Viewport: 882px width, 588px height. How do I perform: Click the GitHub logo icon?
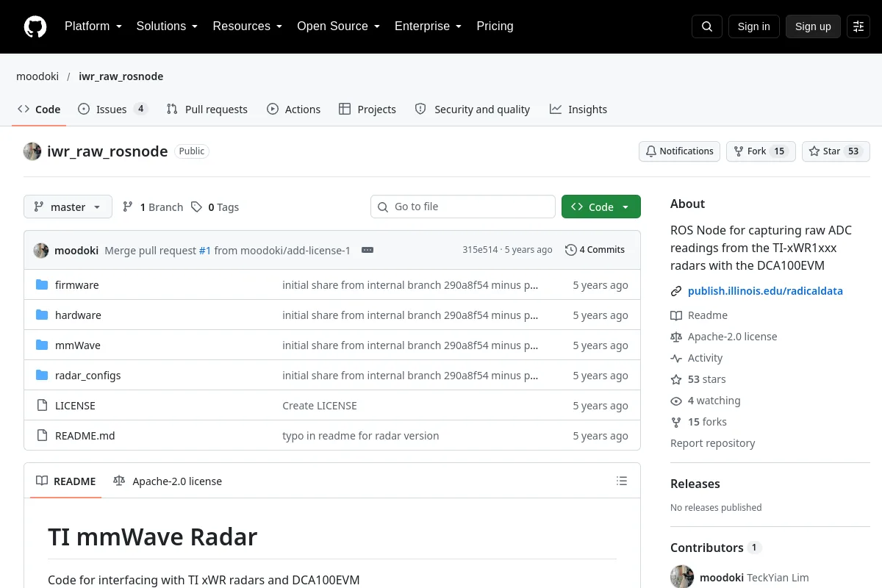[35, 26]
